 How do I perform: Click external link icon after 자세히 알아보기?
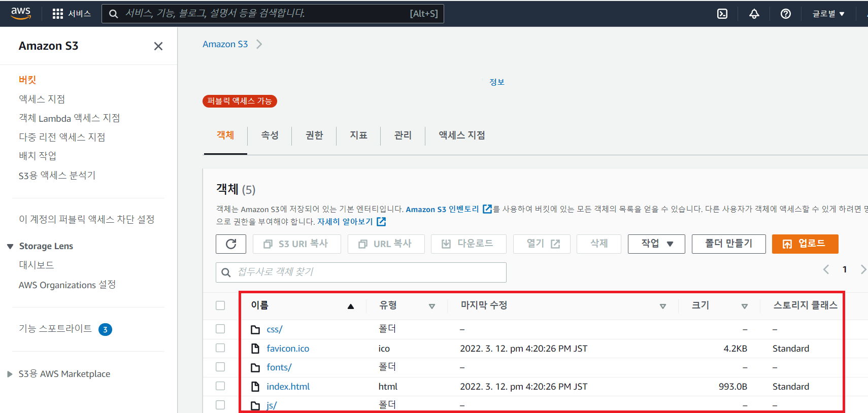pyautogui.click(x=381, y=222)
